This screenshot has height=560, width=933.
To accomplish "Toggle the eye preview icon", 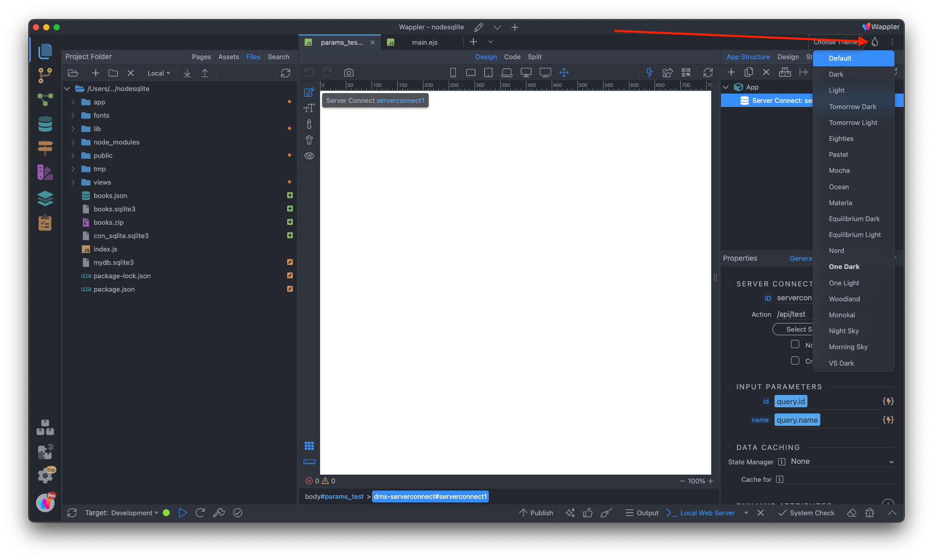I will pyautogui.click(x=309, y=156).
